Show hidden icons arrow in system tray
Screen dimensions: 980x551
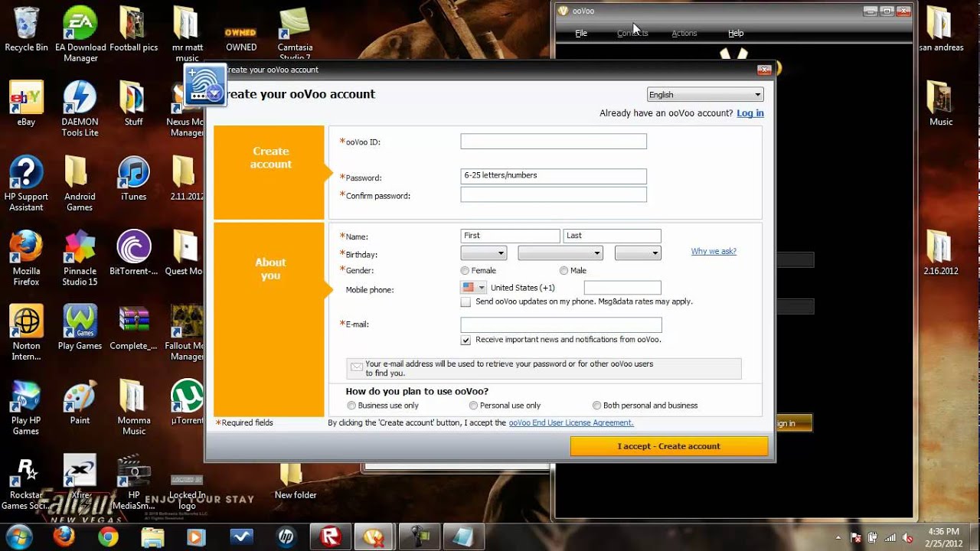click(838, 538)
